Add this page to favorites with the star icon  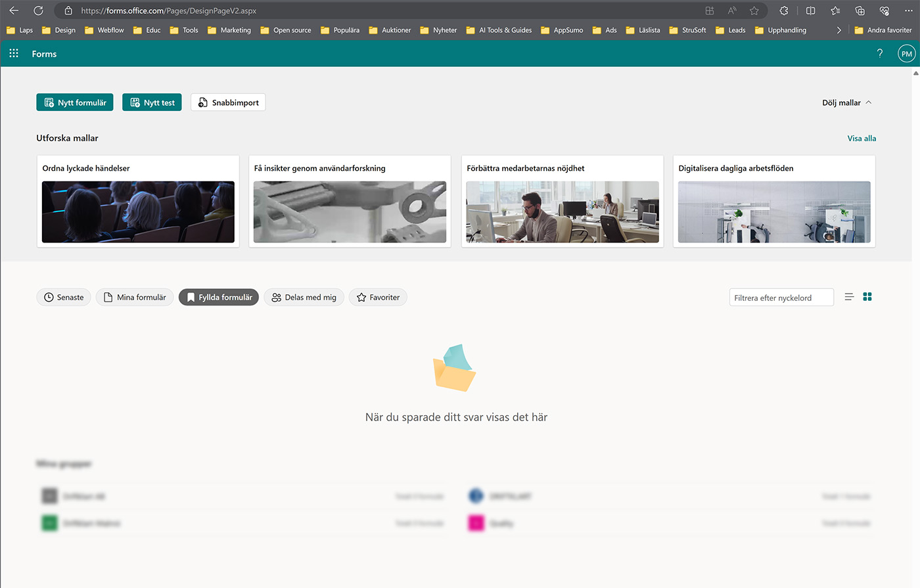754,11
